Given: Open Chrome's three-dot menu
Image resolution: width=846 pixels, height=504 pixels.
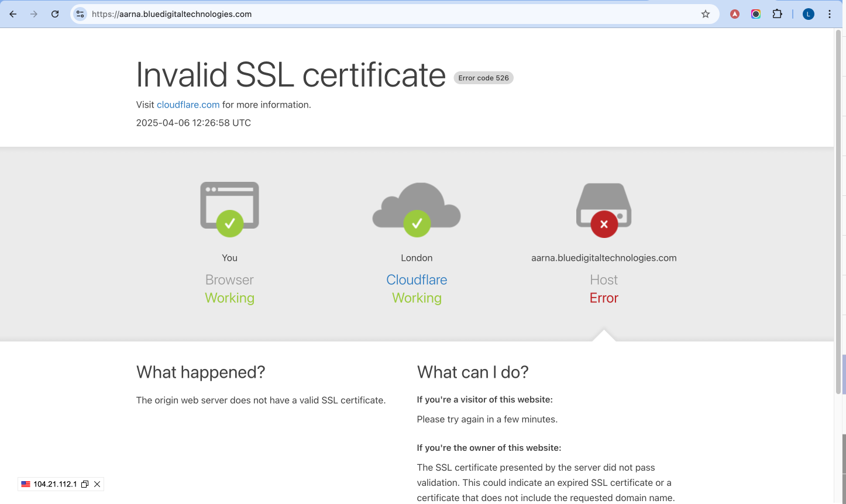Looking at the screenshot, I should tap(830, 14).
